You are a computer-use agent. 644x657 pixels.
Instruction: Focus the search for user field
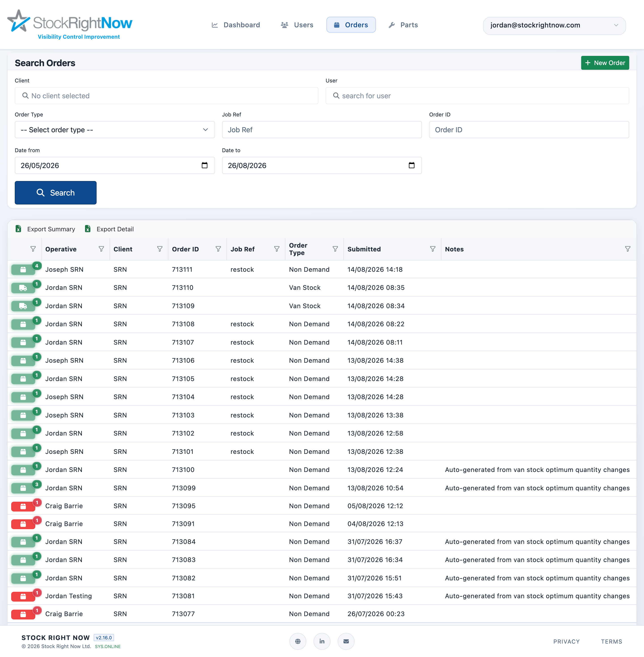[x=477, y=96]
